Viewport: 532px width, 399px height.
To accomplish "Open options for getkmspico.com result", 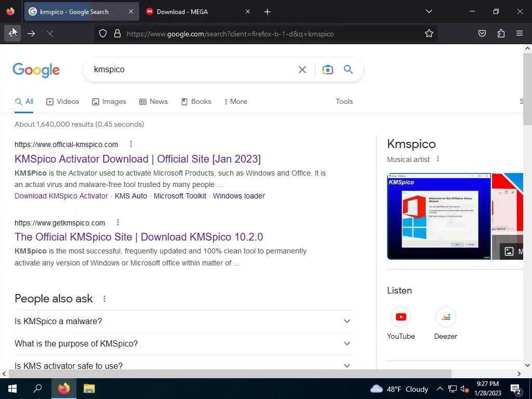I will [118, 222].
